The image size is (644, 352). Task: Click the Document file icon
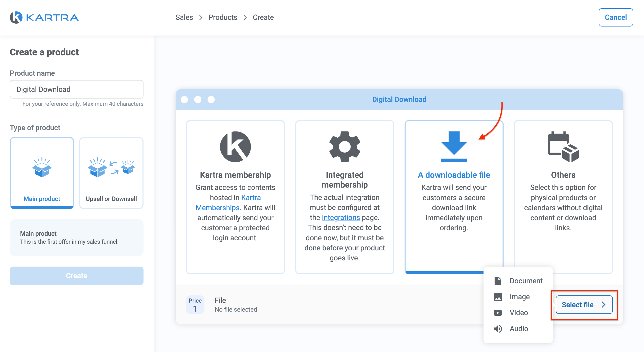[x=498, y=281]
